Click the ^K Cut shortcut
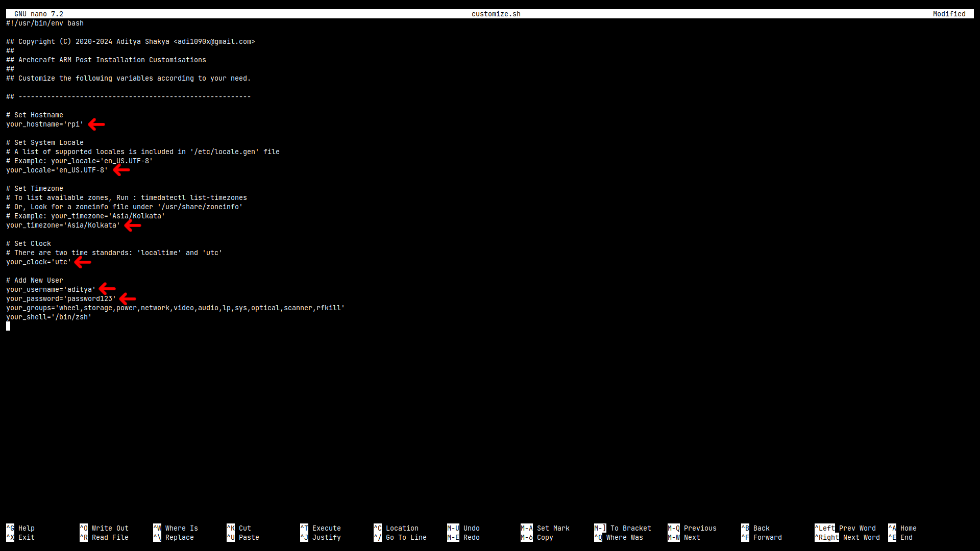Image resolution: width=980 pixels, height=551 pixels. [239, 528]
